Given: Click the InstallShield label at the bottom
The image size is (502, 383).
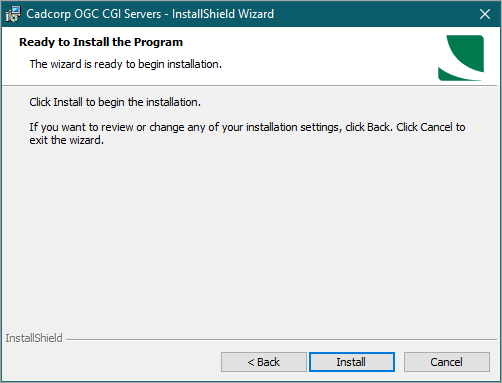Looking at the screenshot, I should 34,338.
